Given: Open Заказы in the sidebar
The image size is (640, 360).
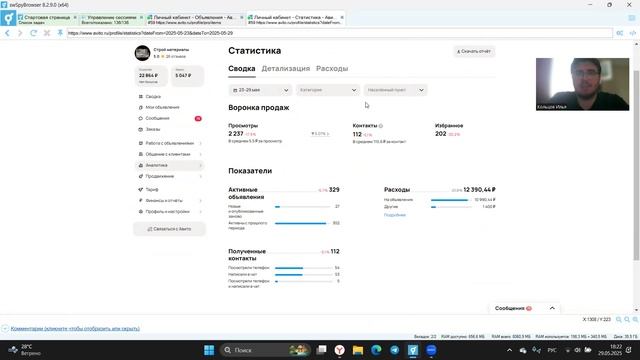Looking at the screenshot, I should pos(153,129).
